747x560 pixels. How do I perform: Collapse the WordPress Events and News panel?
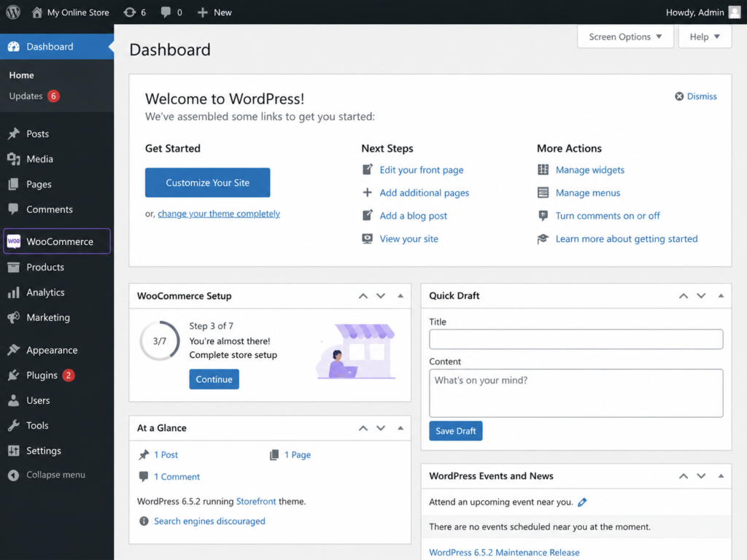coord(721,475)
